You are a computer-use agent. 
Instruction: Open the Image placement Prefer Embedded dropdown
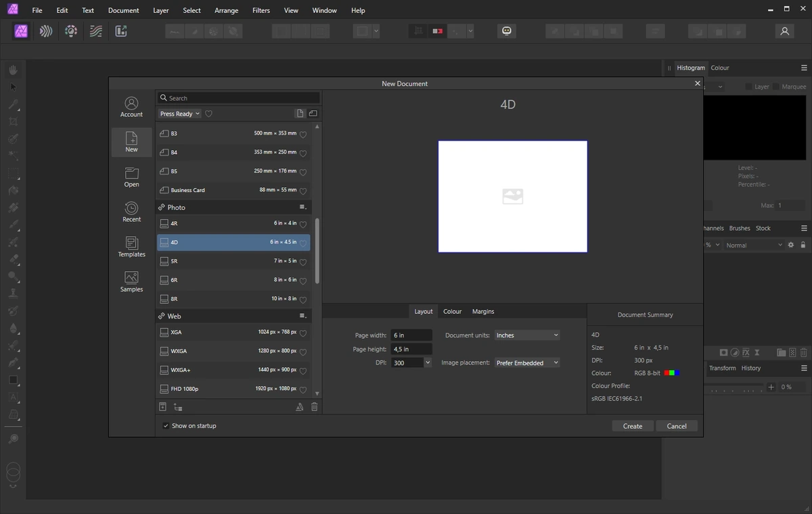[x=527, y=363]
